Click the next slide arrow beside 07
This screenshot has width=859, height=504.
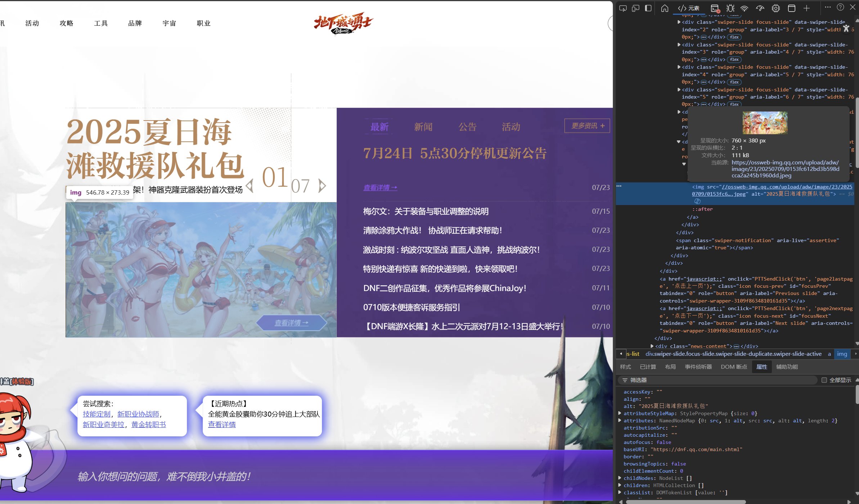pos(322,186)
